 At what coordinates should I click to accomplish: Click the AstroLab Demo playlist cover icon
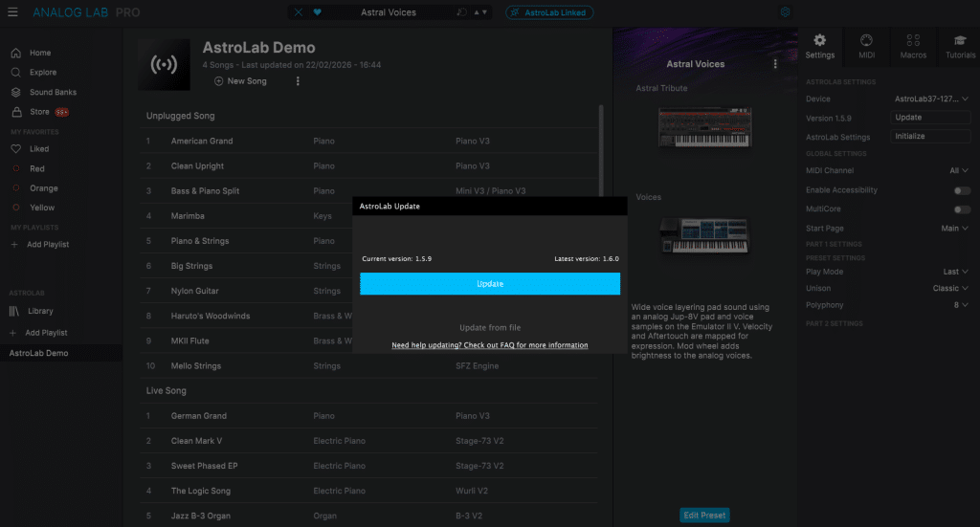click(x=164, y=64)
